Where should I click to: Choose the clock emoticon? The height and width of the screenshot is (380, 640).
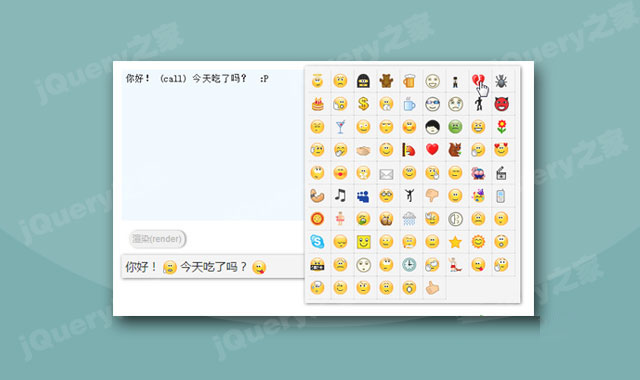(409, 265)
